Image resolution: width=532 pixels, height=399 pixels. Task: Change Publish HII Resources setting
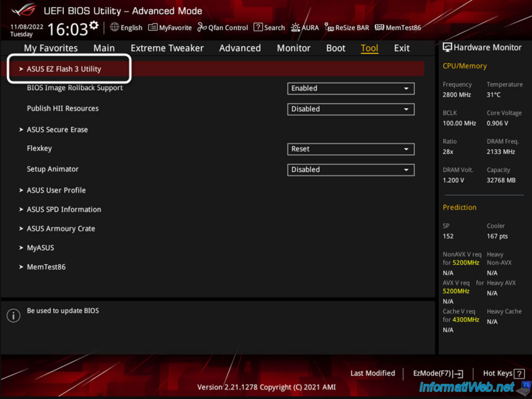coord(350,109)
